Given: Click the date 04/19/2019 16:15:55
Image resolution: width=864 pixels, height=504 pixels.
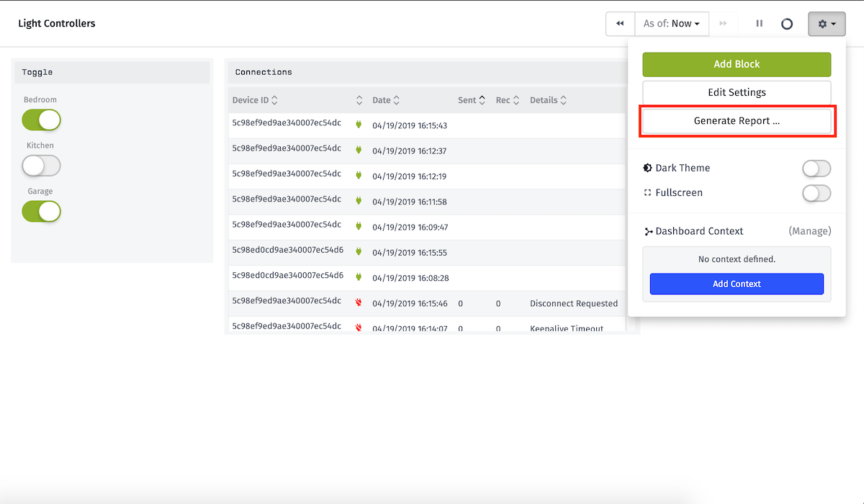Looking at the screenshot, I should [x=410, y=253].
